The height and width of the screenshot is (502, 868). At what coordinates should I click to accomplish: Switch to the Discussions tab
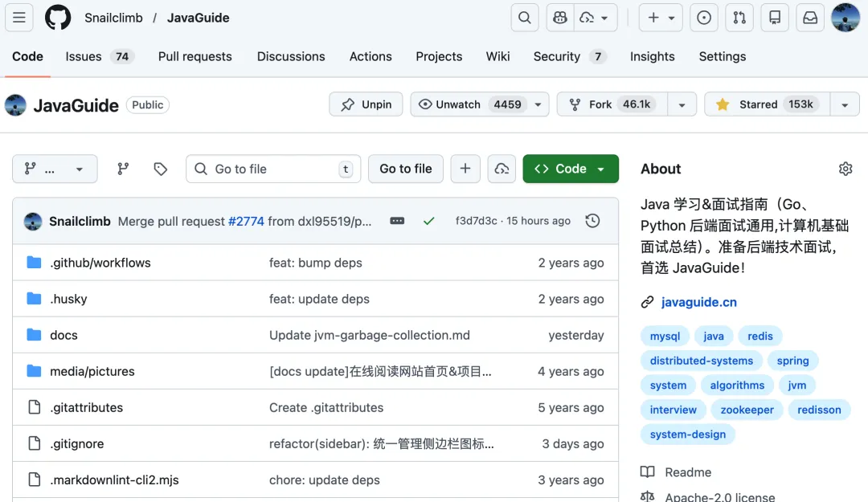coord(291,56)
